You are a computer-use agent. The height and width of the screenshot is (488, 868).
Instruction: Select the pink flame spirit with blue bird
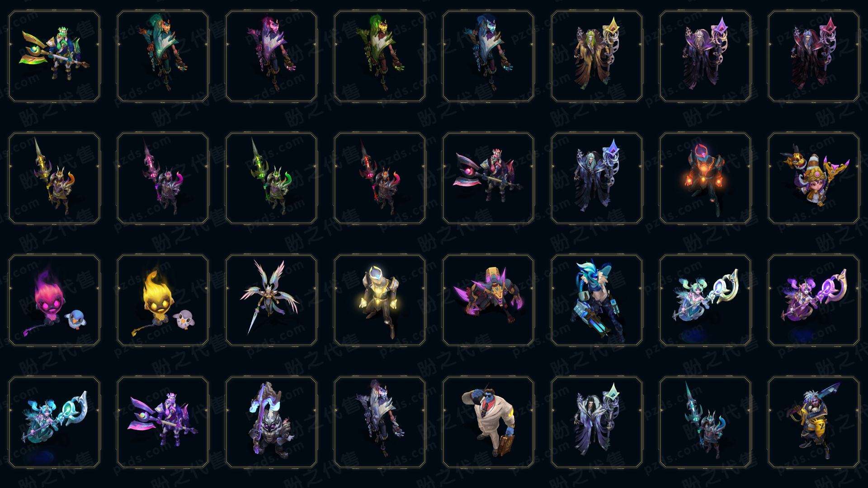coord(54,300)
